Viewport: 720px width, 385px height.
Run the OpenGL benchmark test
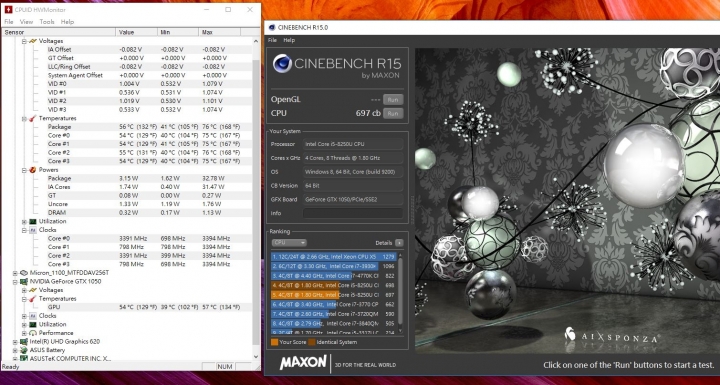pos(393,100)
